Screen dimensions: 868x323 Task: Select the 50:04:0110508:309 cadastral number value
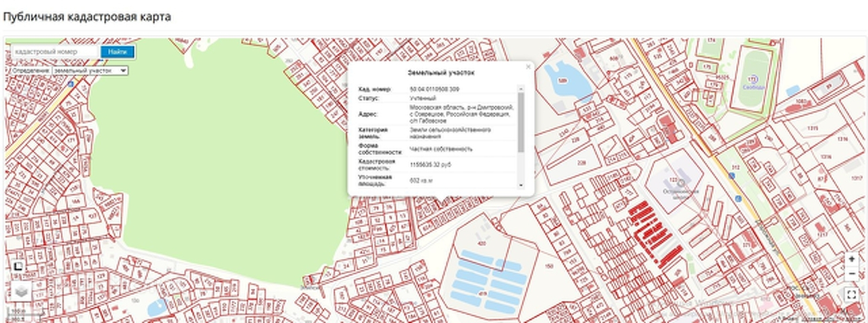[435, 89]
